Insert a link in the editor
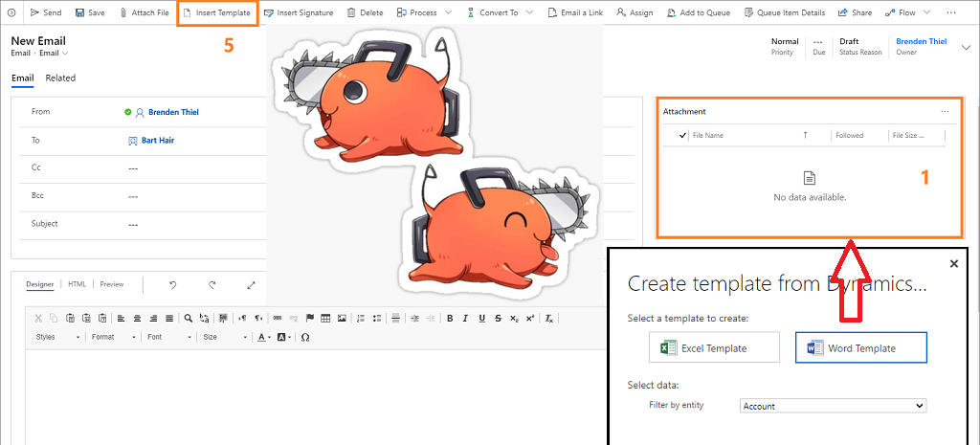980x445 pixels. tap(278, 318)
